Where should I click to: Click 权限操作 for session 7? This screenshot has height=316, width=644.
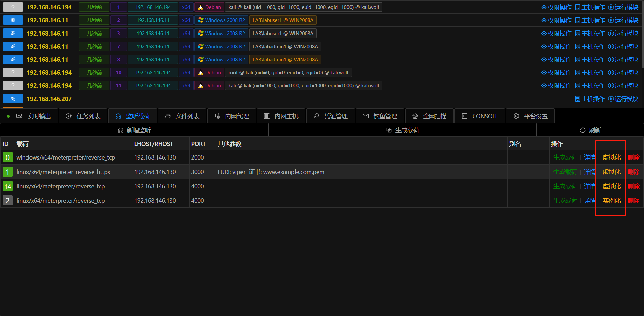coord(556,46)
